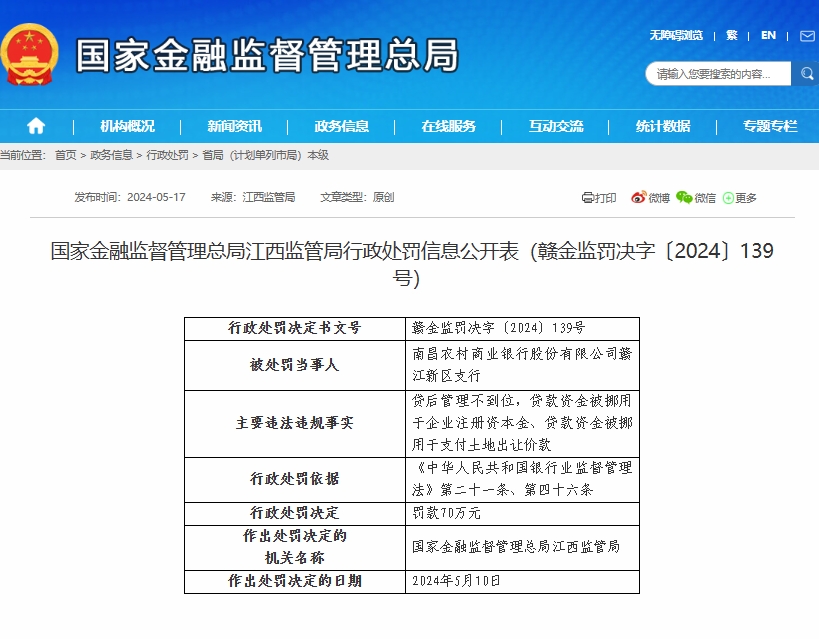Screen dimensions: 819x639
Task: Open the 互动交流 menu
Action: click(x=556, y=126)
